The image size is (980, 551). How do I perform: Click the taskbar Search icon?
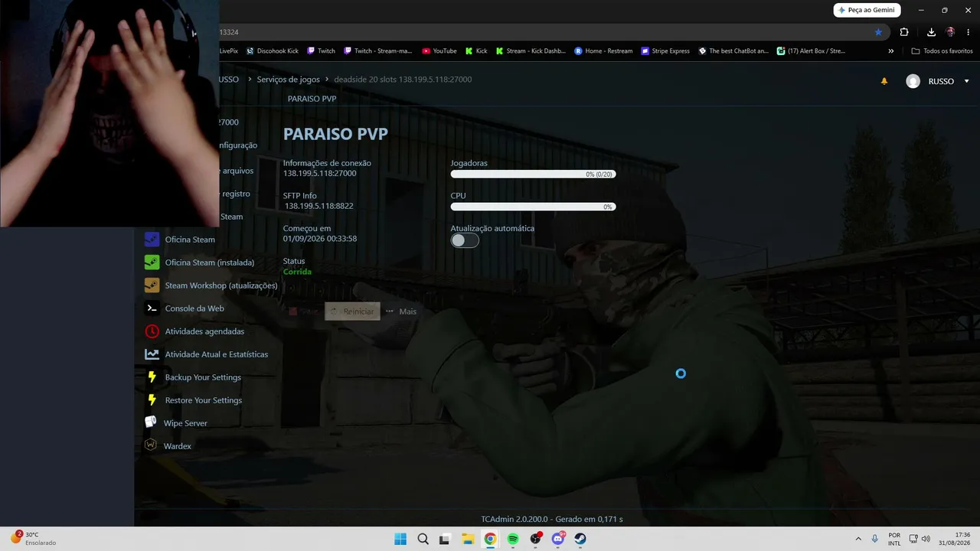423,539
